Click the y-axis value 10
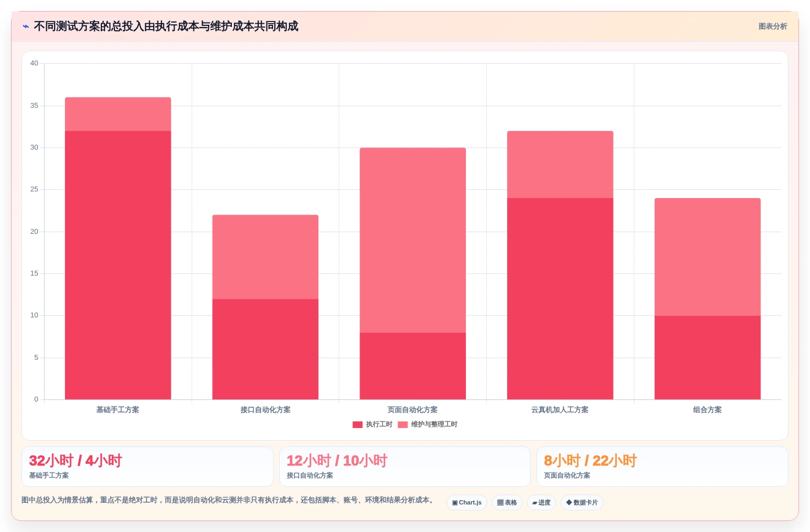Screen dimensions: 810x532 click(34, 315)
